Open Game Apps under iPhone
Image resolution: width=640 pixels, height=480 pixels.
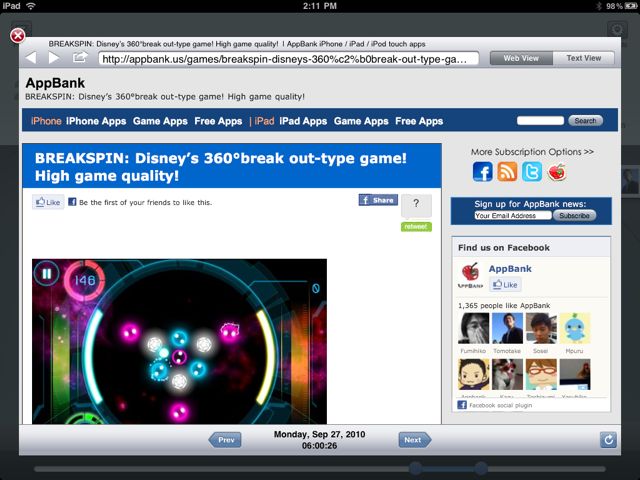tap(160, 121)
